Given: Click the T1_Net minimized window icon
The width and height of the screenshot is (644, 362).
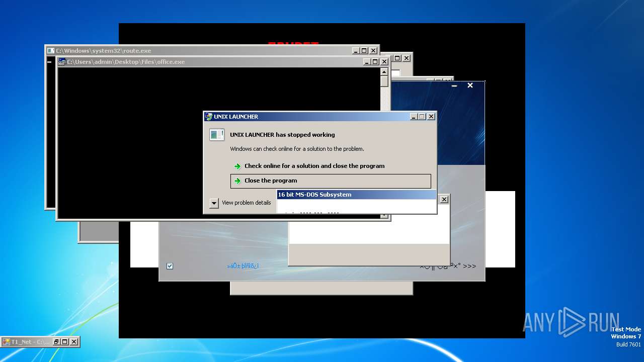Looking at the screenshot, I should point(7,342).
